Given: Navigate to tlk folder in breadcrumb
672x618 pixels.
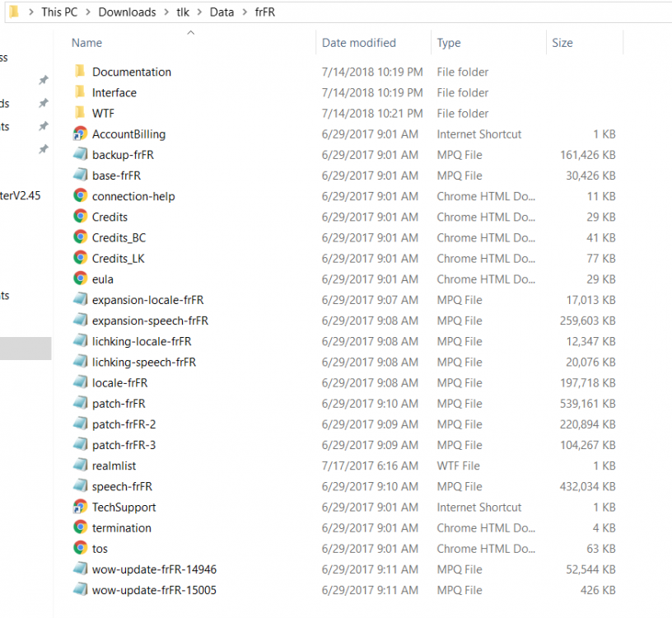Looking at the screenshot, I should (x=183, y=12).
